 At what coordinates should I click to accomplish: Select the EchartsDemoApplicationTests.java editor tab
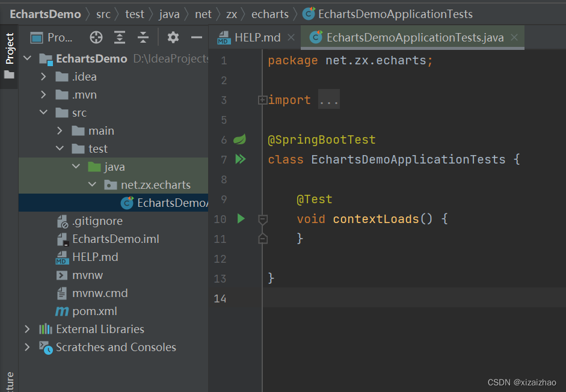[412, 37]
